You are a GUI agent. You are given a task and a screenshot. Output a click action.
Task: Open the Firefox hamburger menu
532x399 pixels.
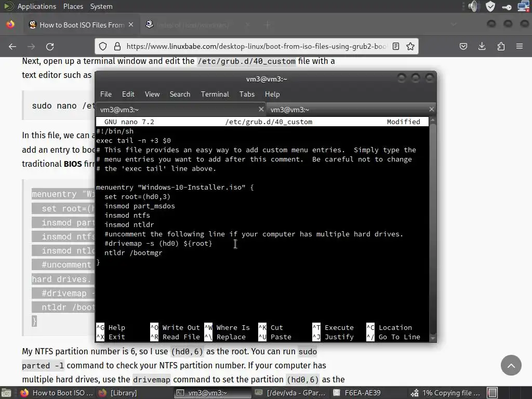pos(520,46)
